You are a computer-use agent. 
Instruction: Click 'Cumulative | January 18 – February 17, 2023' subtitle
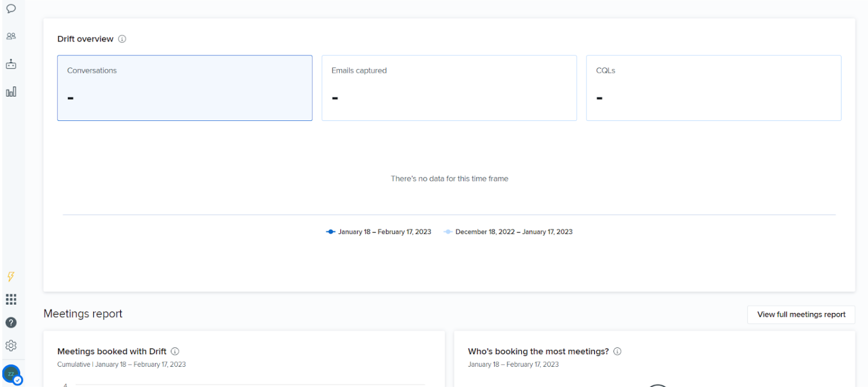click(x=122, y=365)
